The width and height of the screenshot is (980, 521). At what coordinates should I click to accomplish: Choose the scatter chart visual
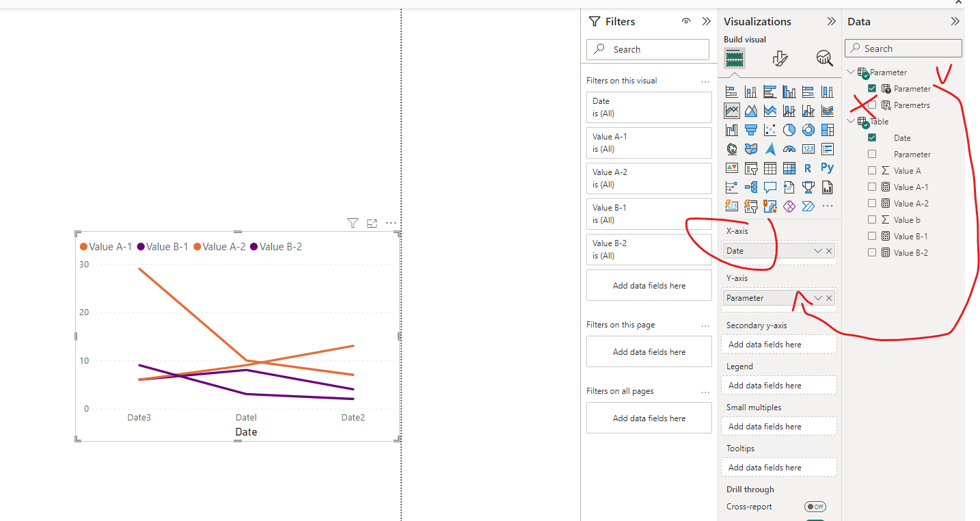tap(770, 129)
